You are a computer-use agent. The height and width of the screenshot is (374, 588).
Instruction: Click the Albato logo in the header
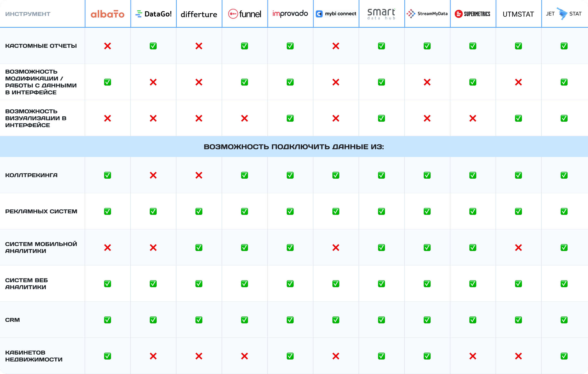[107, 14]
